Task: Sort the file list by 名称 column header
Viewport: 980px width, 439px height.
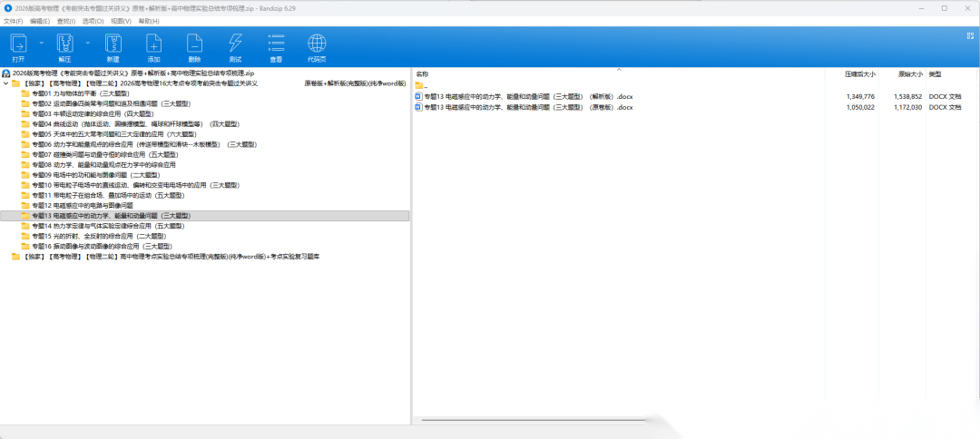Action: (x=422, y=73)
